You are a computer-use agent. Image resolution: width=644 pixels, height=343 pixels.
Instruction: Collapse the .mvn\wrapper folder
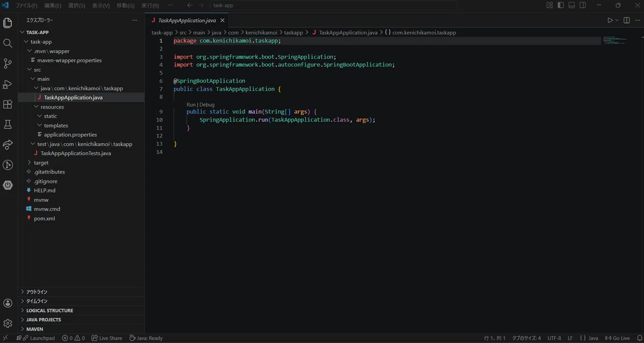pyautogui.click(x=80, y=51)
